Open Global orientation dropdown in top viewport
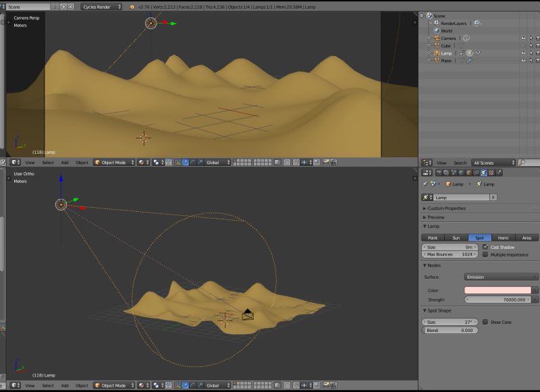Screen dimensions: 540x392 [217, 163]
